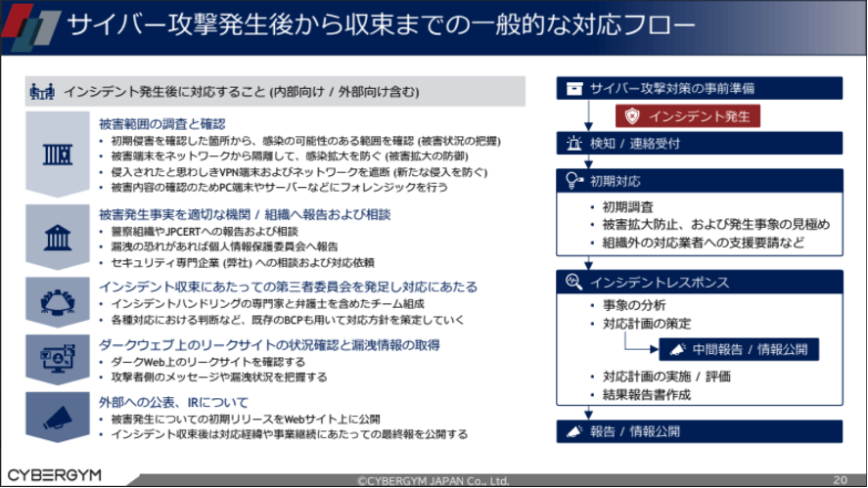This screenshot has width=868, height=488.
Task: Click the roundtable committee icon beside 第三者委員会
Action: [58, 302]
